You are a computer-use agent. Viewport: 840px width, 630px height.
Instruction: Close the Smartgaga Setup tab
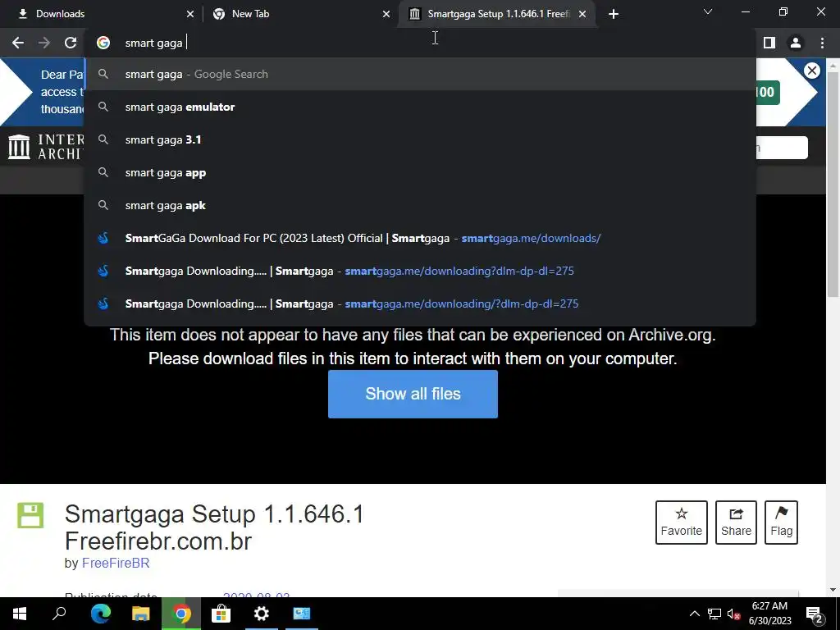(582, 14)
